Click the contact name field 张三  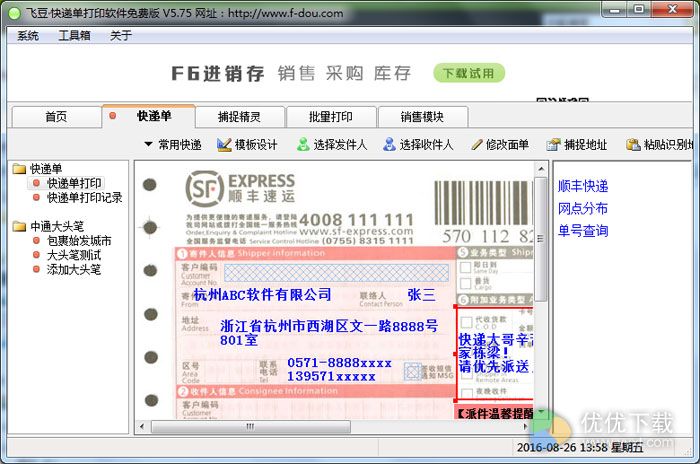tap(421, 294)
